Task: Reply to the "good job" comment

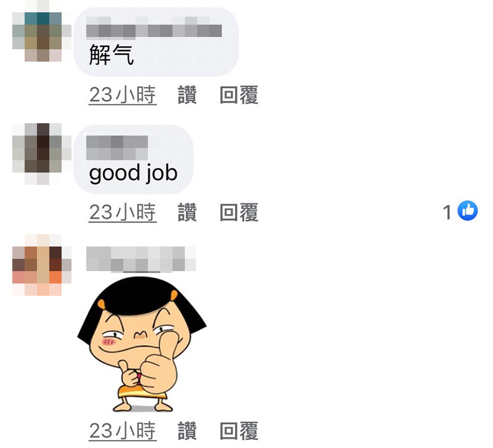Action: (239, 212)
